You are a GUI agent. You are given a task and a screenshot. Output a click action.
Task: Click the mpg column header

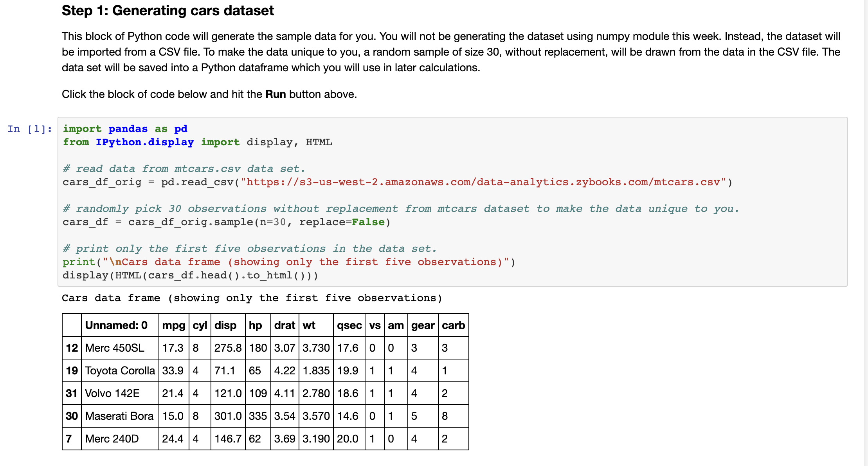(173, 325)
